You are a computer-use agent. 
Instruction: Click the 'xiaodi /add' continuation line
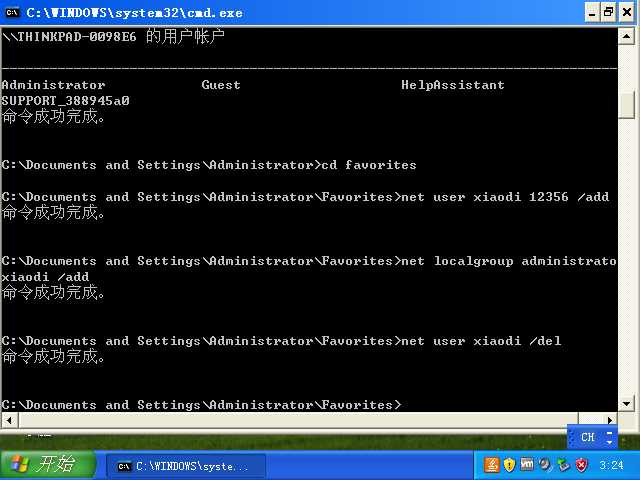point(45,277)
